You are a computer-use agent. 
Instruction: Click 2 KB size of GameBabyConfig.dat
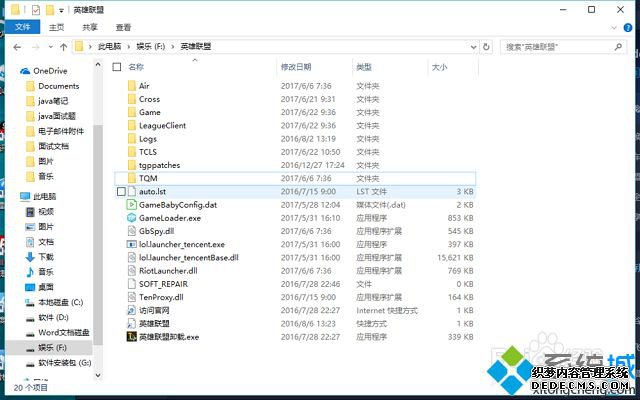pyautogui.click(x=465, y=205)
